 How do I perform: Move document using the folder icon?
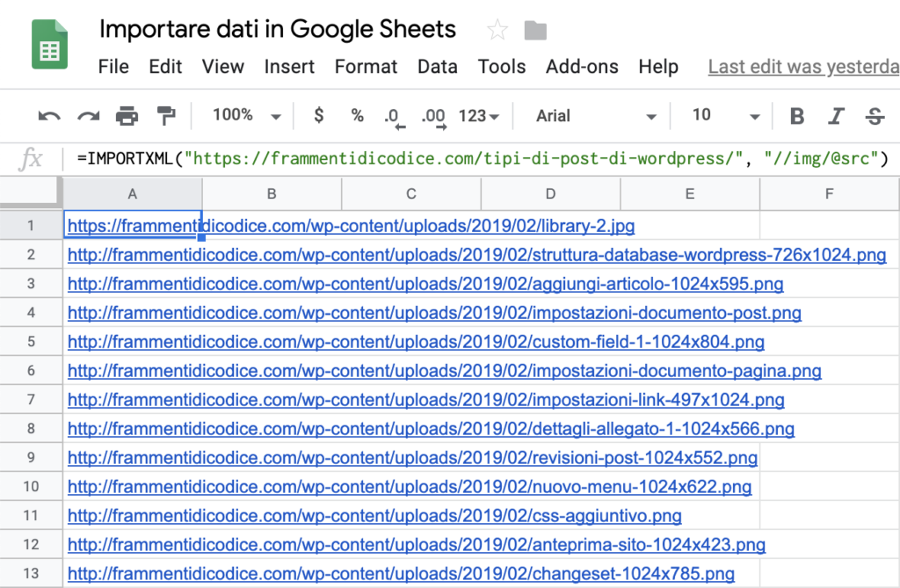pos(535,31)
